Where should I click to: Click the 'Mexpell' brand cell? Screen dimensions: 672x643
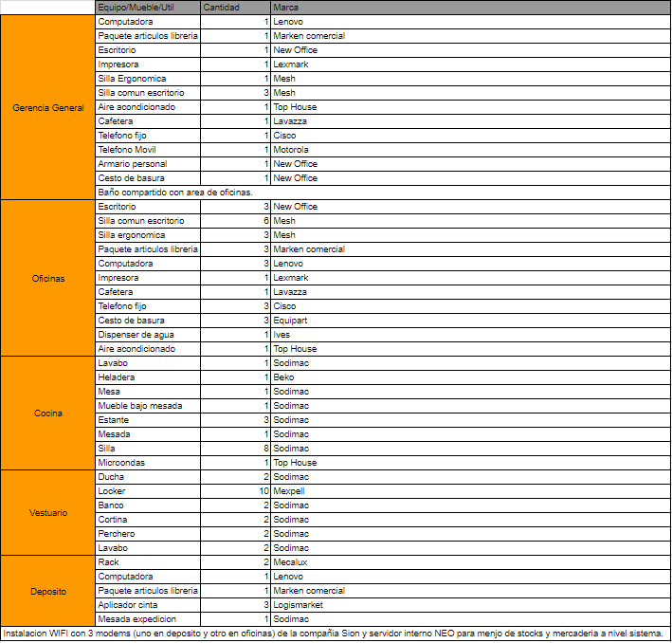(x=470, y=491)
